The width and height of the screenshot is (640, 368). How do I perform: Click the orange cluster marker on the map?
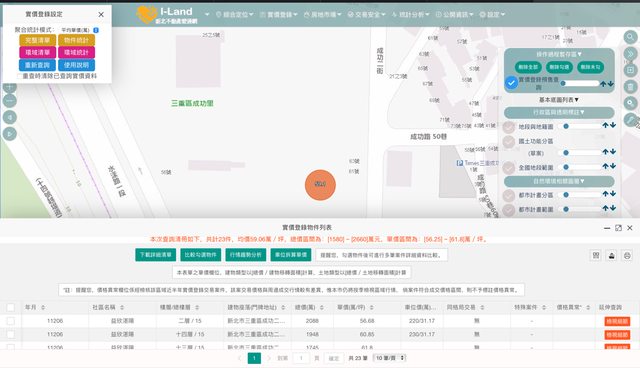point(320,185)
